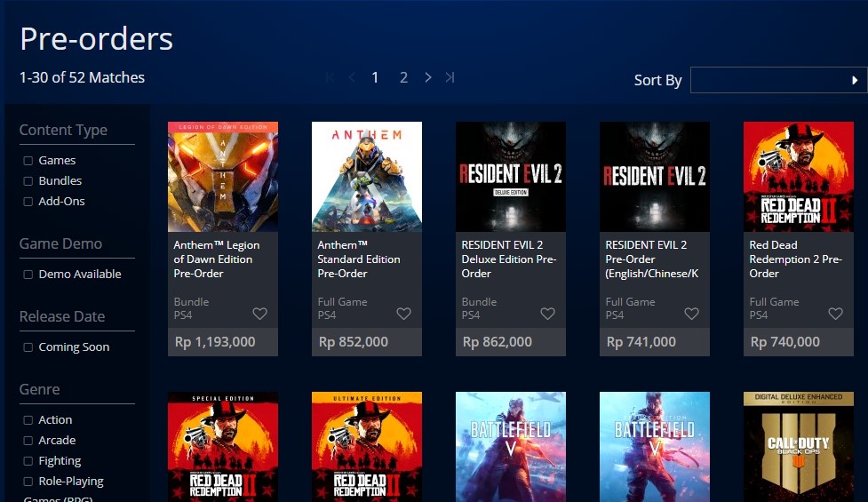This screenshot has width=868, height=502.
Task: Go to page 2
Action: point(403,77)
